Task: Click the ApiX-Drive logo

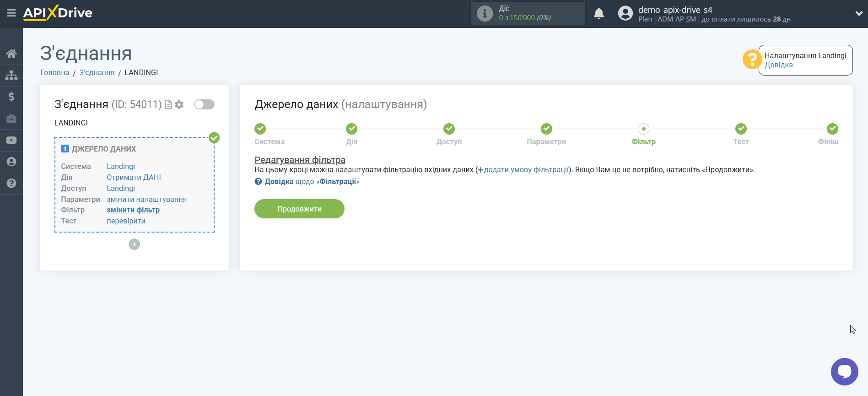Action: coord(58,13)
